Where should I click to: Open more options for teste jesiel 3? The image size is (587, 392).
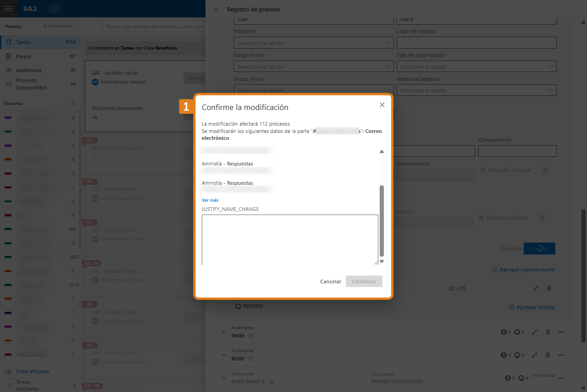coord(560,378)
